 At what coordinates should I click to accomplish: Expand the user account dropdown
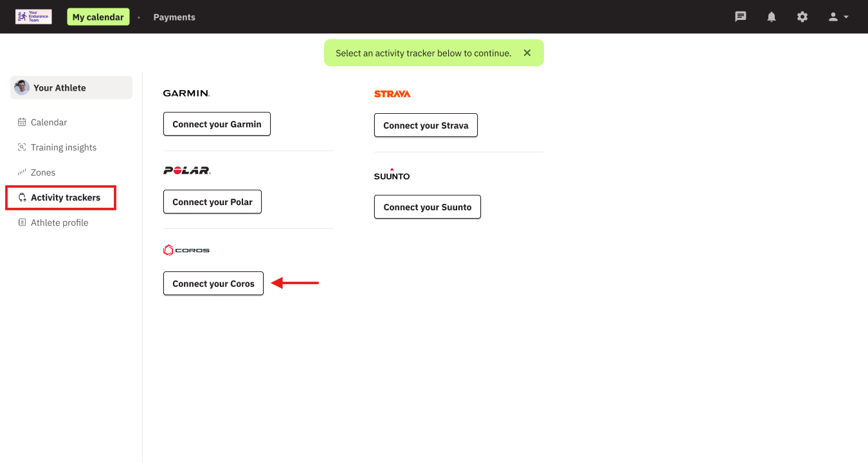tap(838, 17)
